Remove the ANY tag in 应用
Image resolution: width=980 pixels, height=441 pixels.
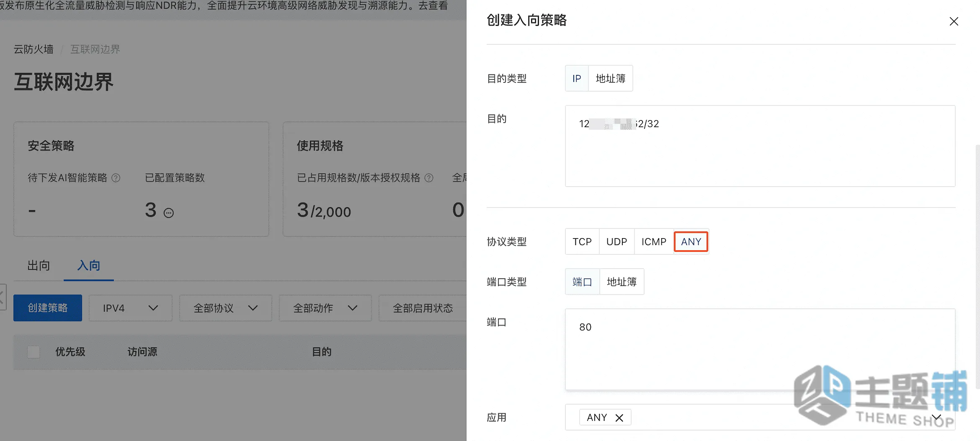619,418
